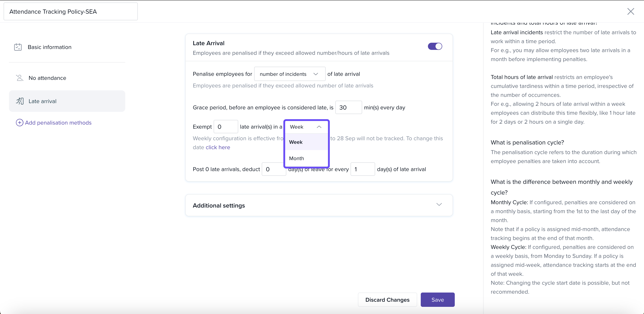This screenshot has width=644, height=314.
Task: Click the No attendance person icon
Action: click(x=19, y=78)
